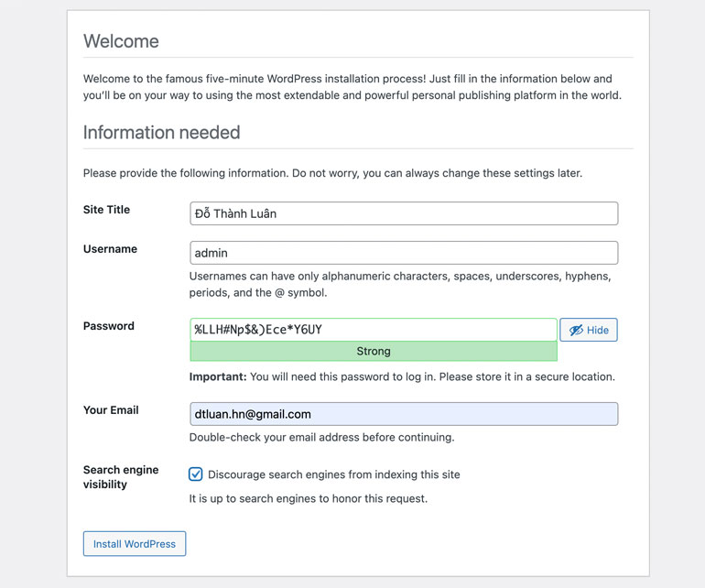
Task: Click 'Double-check your email address before continuing.' text
Action: coord(322,437)
